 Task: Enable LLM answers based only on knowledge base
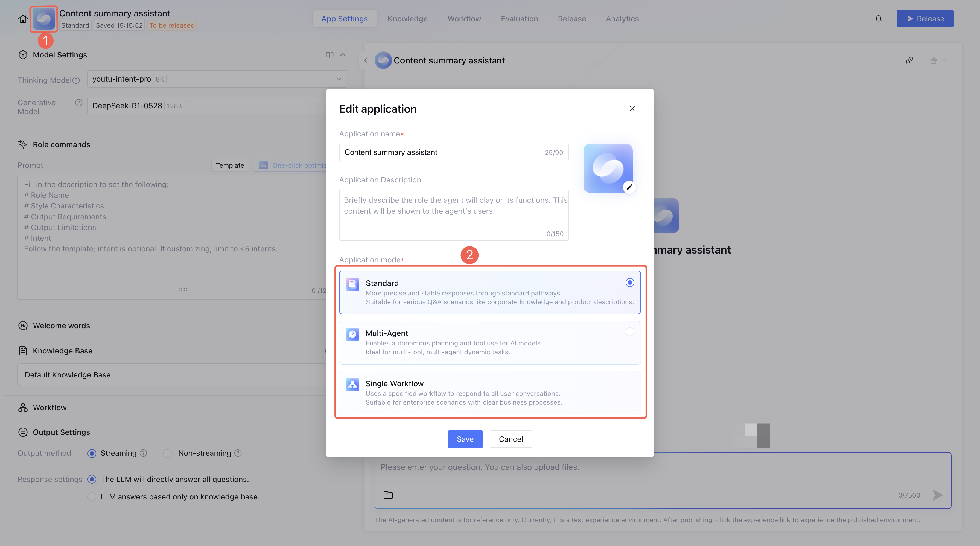92,497
